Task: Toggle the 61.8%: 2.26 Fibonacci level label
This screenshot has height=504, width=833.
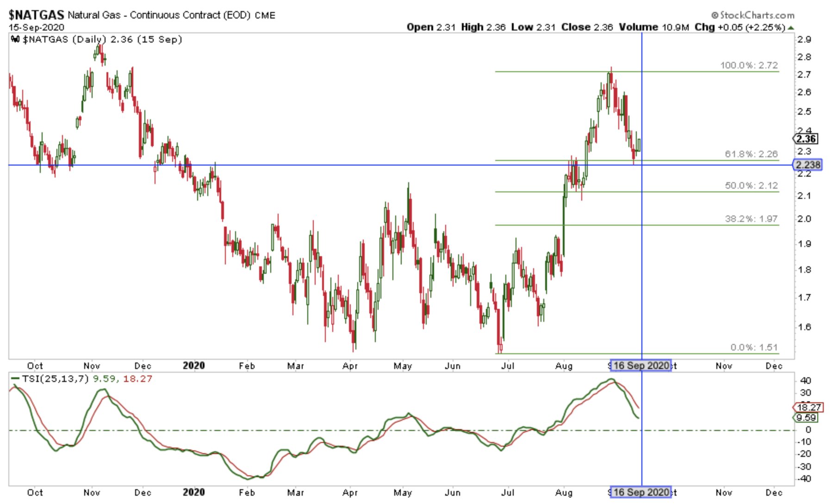Action: [751, 154]
